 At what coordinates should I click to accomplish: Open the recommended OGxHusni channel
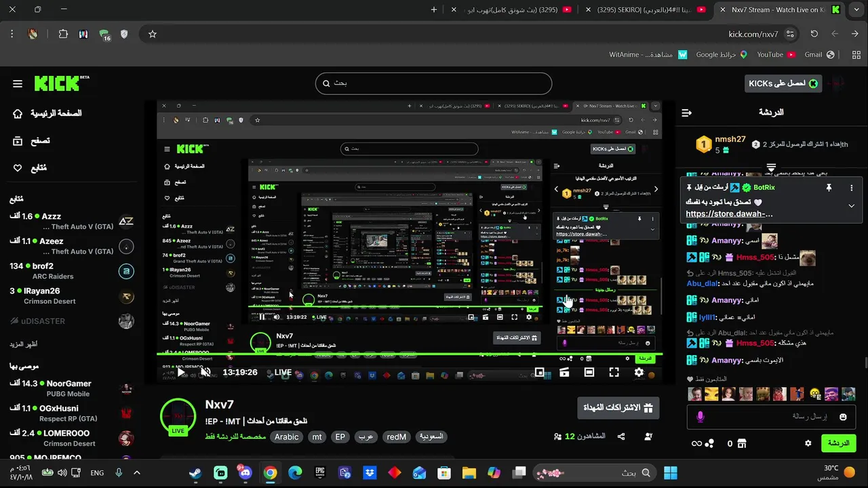click(72, 413)
